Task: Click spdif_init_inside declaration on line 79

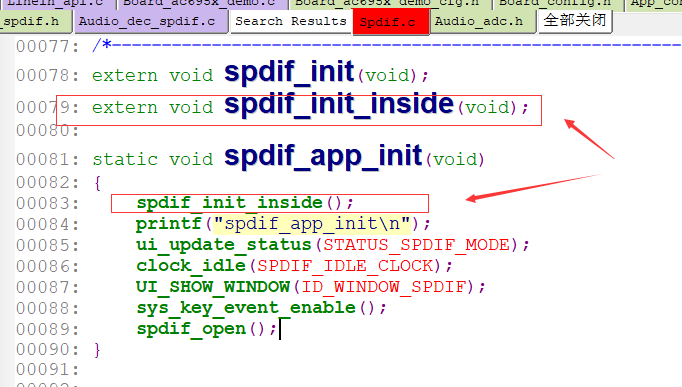Action: [x=339, y=104]
